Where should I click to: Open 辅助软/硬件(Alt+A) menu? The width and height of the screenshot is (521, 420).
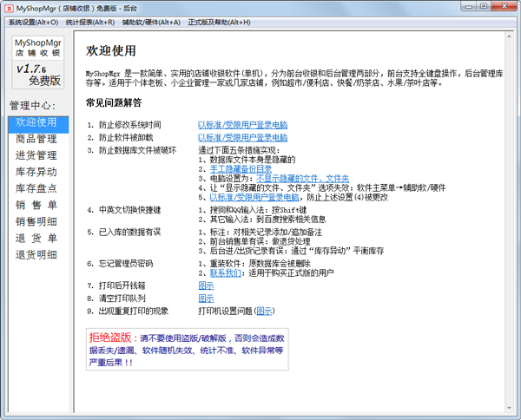click(151, 23)
